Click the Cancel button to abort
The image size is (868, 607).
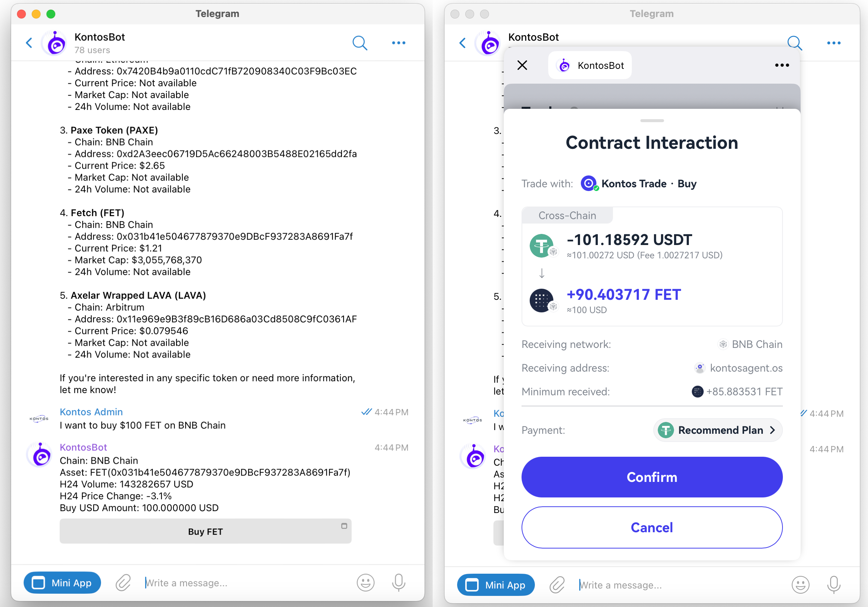[x=652, y=527]
